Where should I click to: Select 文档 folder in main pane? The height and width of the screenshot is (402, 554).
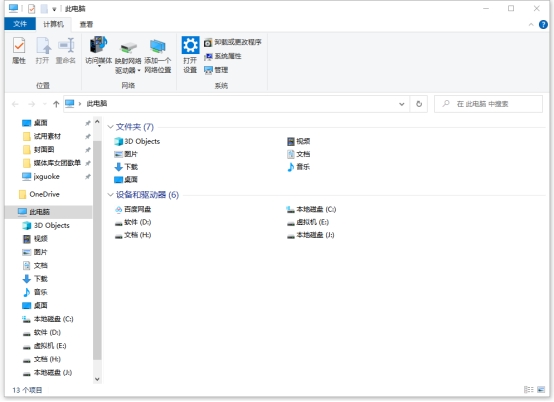tap(299, 154)
